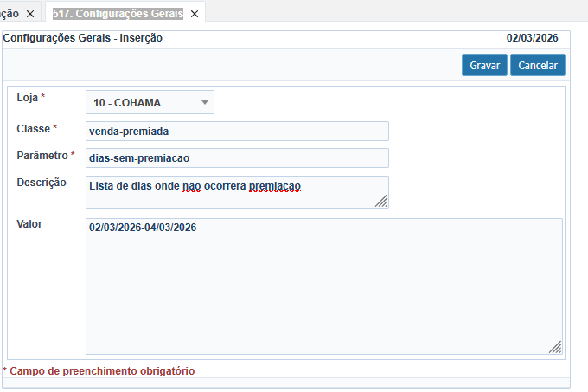The width and height of the screenshot is (588, 392).
Task: Click the Descrição field label
Action: [x=42, y=183]
